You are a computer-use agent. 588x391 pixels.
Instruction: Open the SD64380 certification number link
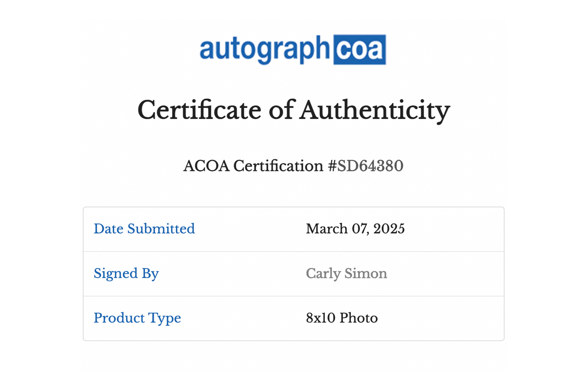tap(370, 166)
